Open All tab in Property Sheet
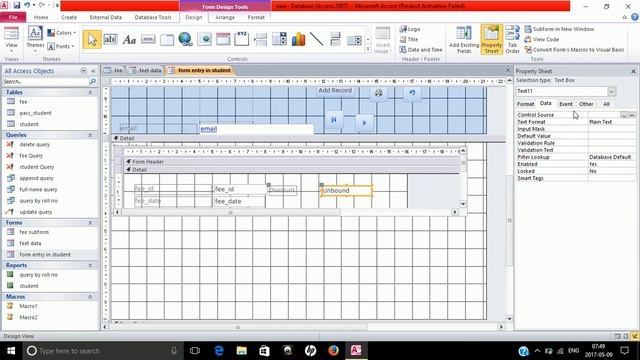This screenshot has height=360, width=640. (x=607, y=104)
